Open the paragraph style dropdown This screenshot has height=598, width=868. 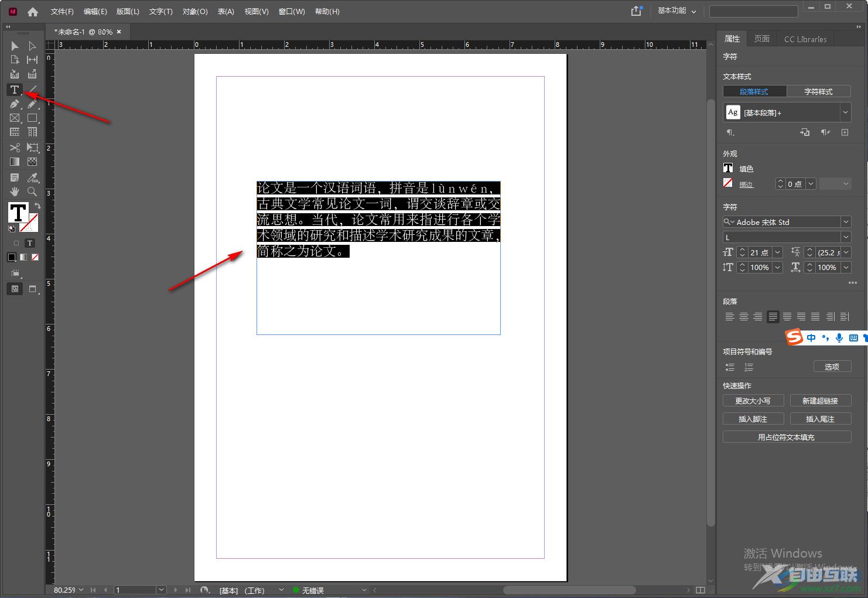[845, 112]
